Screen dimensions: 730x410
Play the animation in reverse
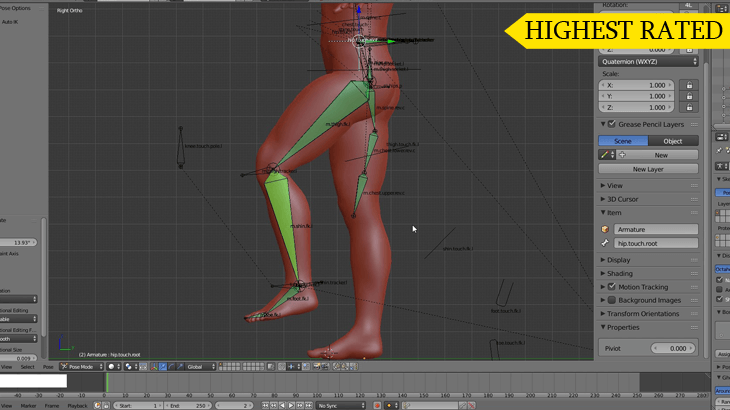click(x=282, y=406)
